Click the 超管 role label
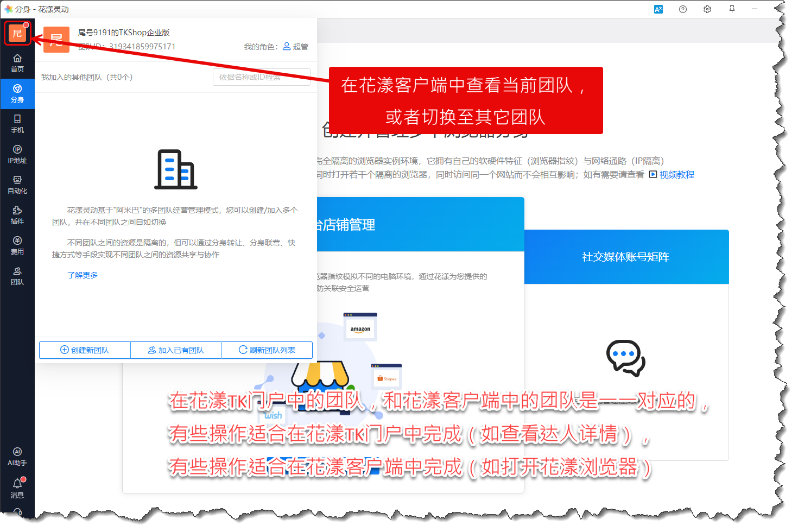Image resolution: width=798 pixels, height=532 pixels. (296, 47)
